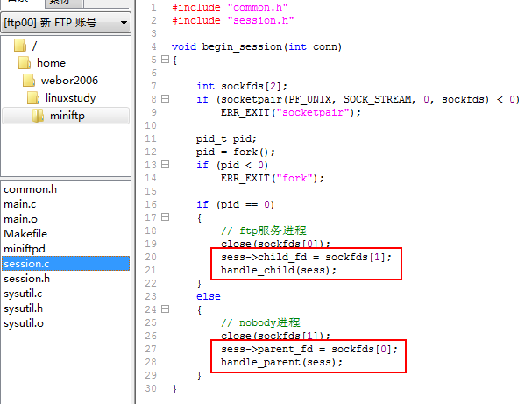Select the webor2006 folder
This screenshot has height=404, width=532.
[x=69, y=81]
